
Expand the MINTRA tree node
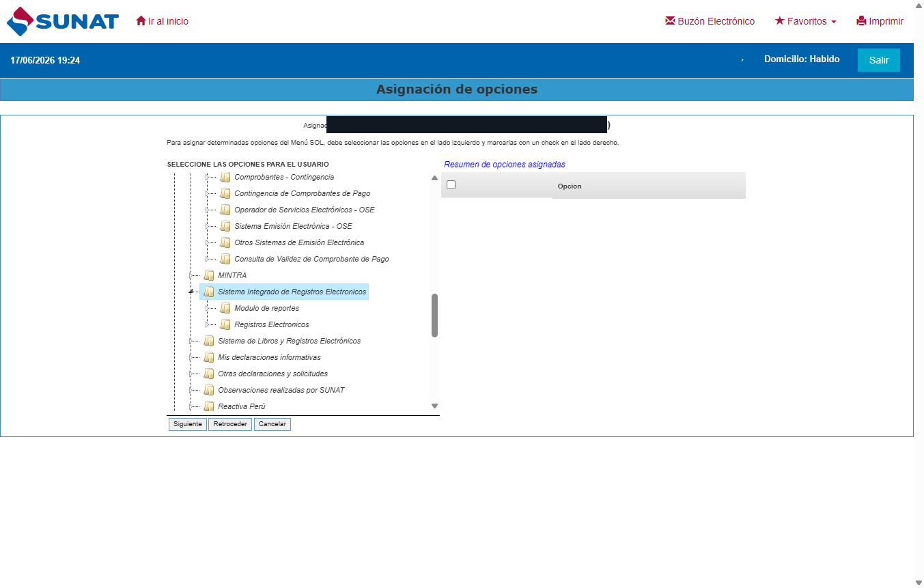point(191,275)
